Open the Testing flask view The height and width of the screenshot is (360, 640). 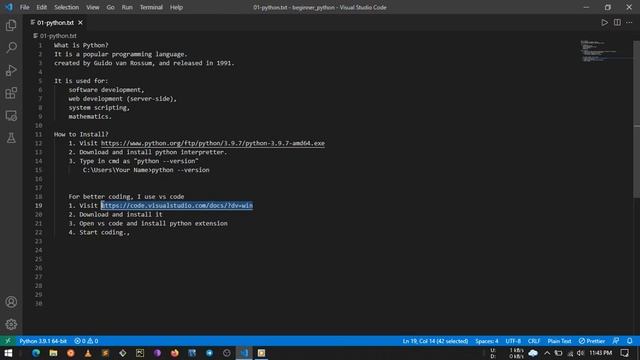click(x=11, y=138)
